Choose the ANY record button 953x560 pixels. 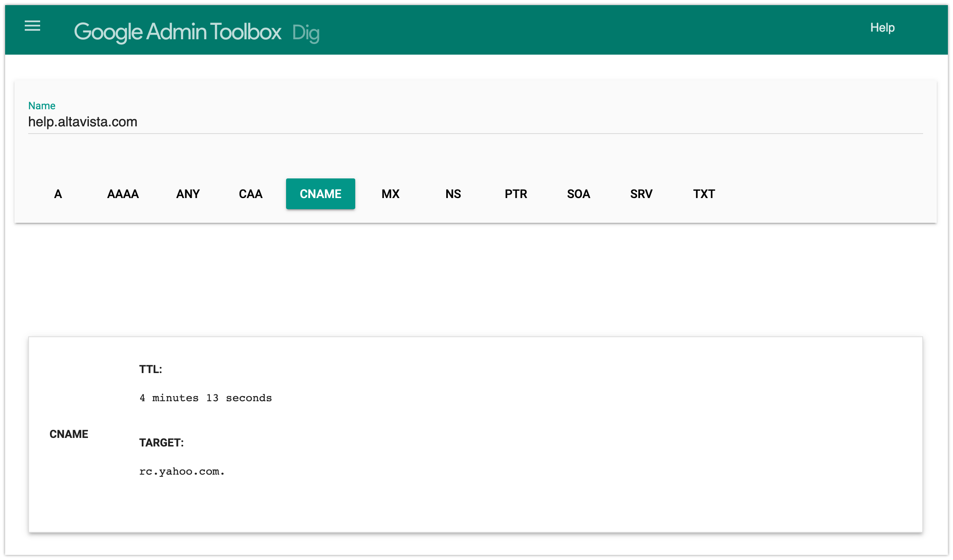(188, 194)
